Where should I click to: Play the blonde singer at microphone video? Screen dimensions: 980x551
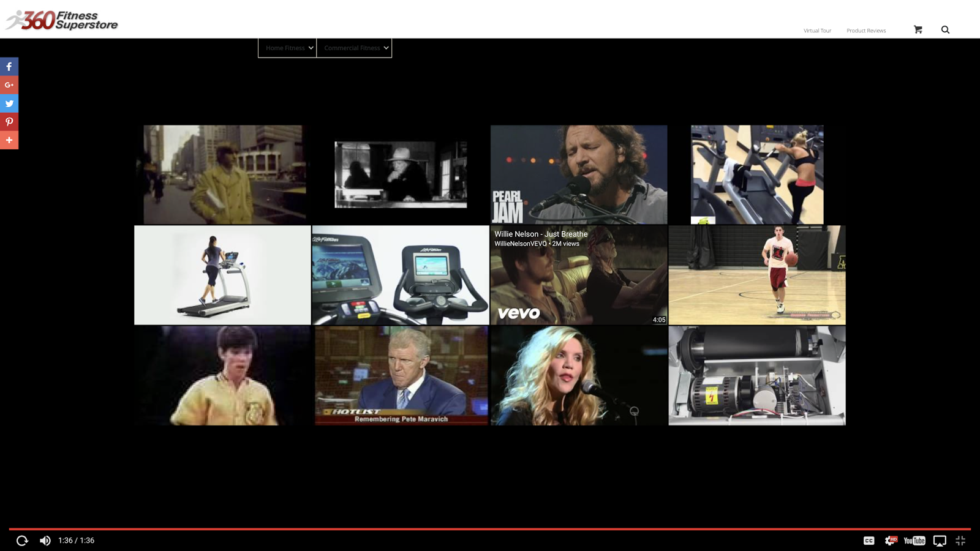(579, 375)
